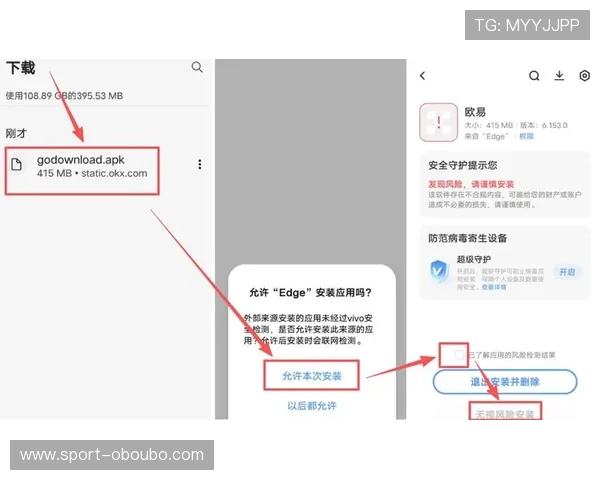Open search in the downloads list
Image resolution: width=600 pixels, height=480 pixels.
tap(197, 67)
